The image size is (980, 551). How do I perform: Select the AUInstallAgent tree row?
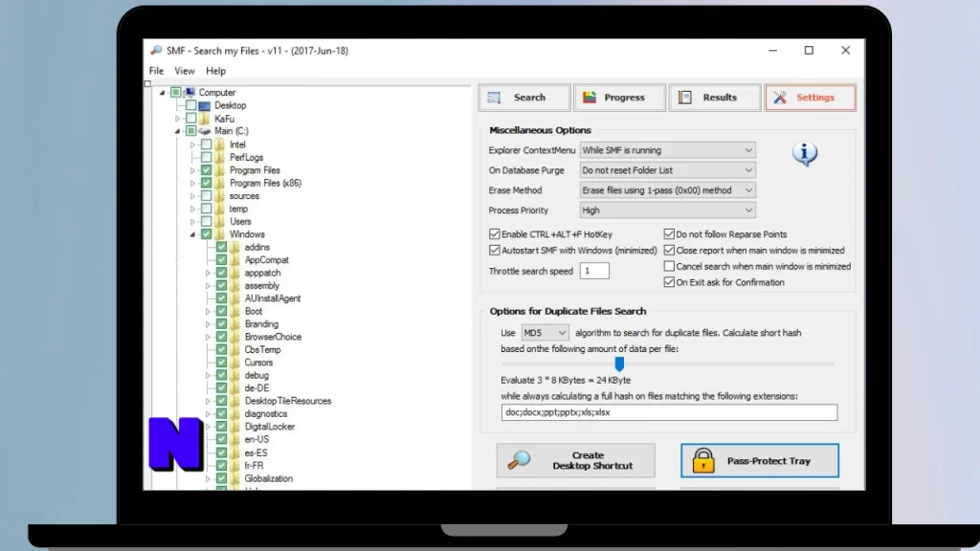click(273, 298)
